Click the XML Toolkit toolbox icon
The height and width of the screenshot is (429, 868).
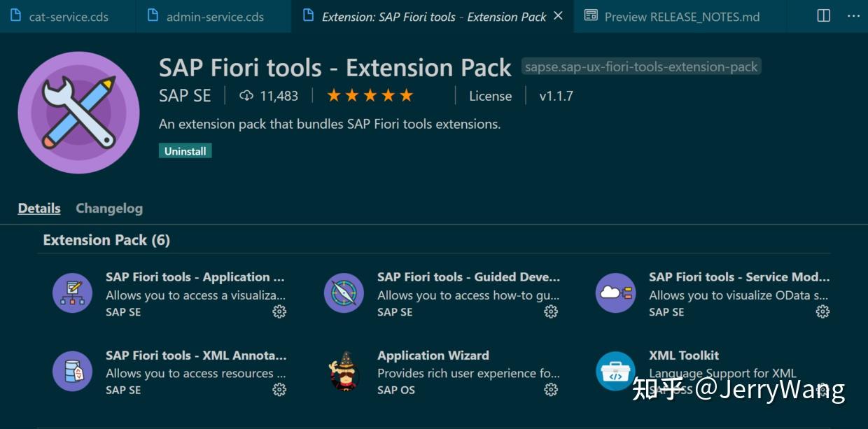pyautogui.click(x=615, y=371)
